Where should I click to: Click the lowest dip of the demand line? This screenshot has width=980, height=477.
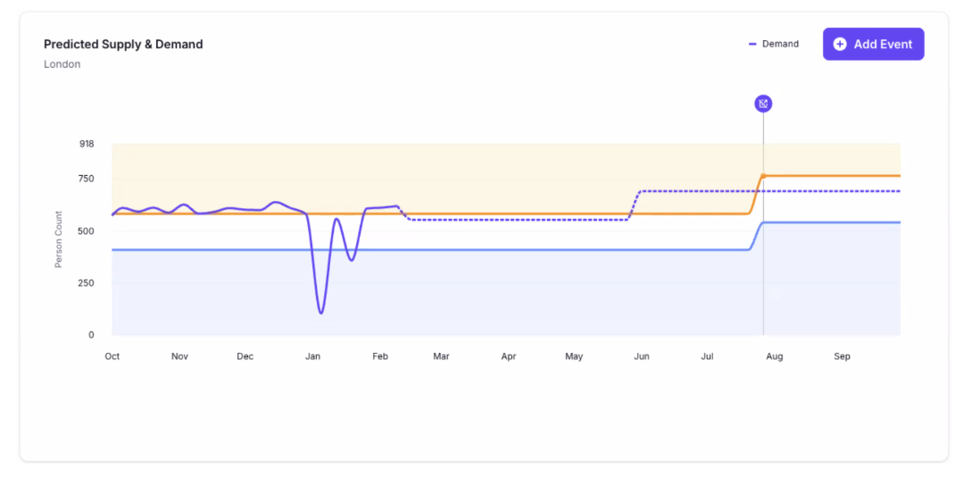coord(320,313)
